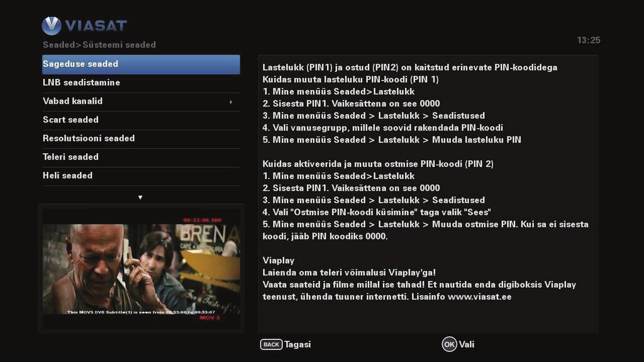The height and width of the screenshot is (362, 644).
Task: Click the line '4. Vali vanusegrupp, millele soovid'
Action: tap(383, 128)
